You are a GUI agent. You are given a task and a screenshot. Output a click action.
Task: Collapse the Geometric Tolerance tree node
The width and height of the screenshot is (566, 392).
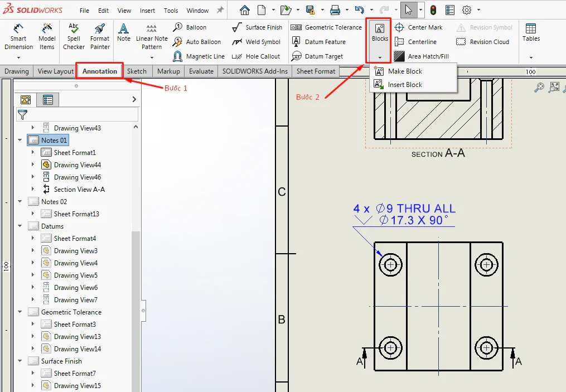[20, 312]
